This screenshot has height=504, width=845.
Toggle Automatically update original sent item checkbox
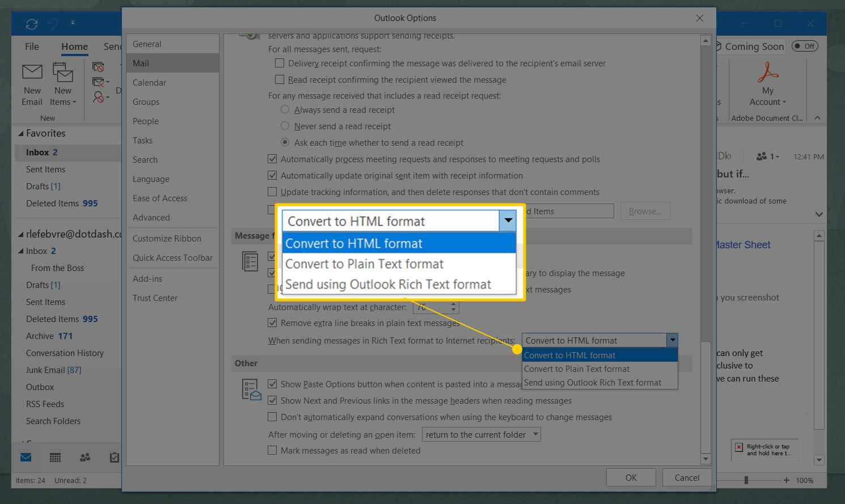272,175
